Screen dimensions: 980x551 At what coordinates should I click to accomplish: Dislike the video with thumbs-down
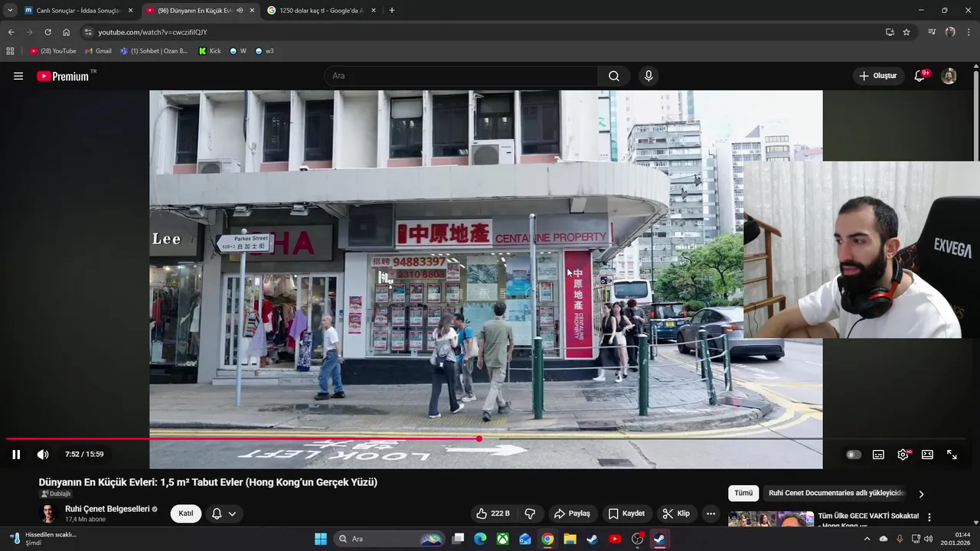529,514
